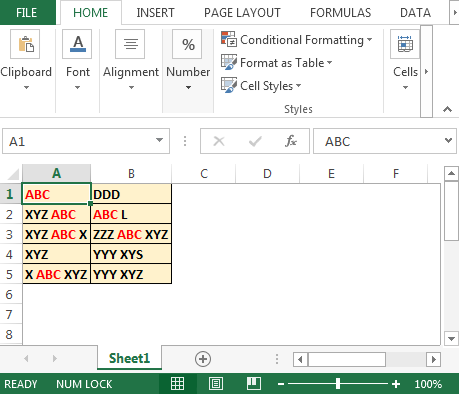Image resolution: width=459 pixels, height=394 pixels.
Task: Select column A header
Action: (x=57, y=173)
